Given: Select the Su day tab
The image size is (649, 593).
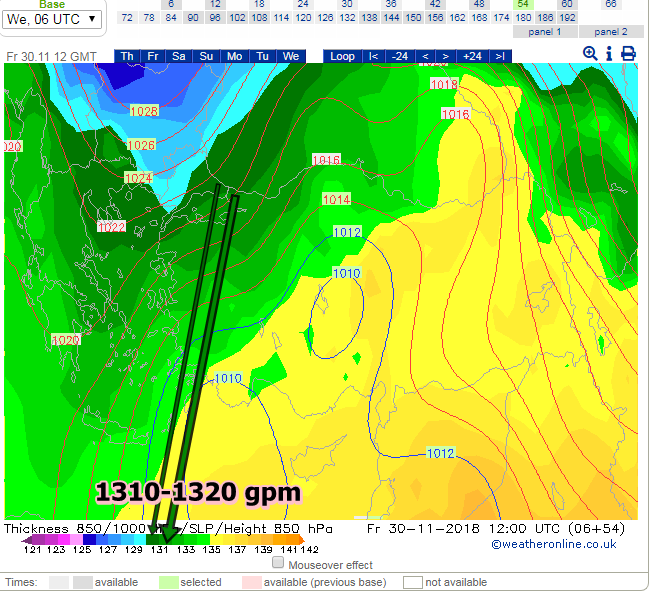Looking at the screenshot, I should tap(206, 56).
